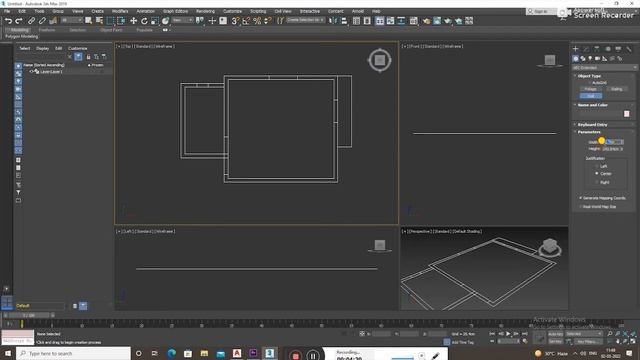
Task: Open the Selection Filter All dropdown
Action: point(71,20)
